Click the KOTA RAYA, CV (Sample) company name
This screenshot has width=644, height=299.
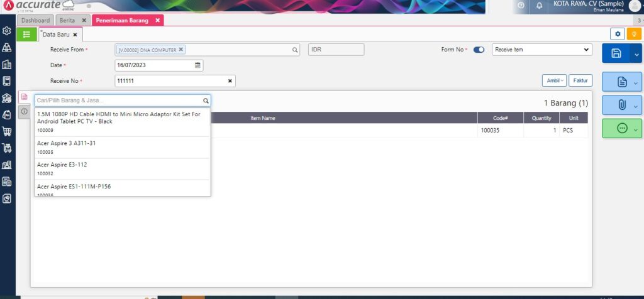(x=588, y=4)
